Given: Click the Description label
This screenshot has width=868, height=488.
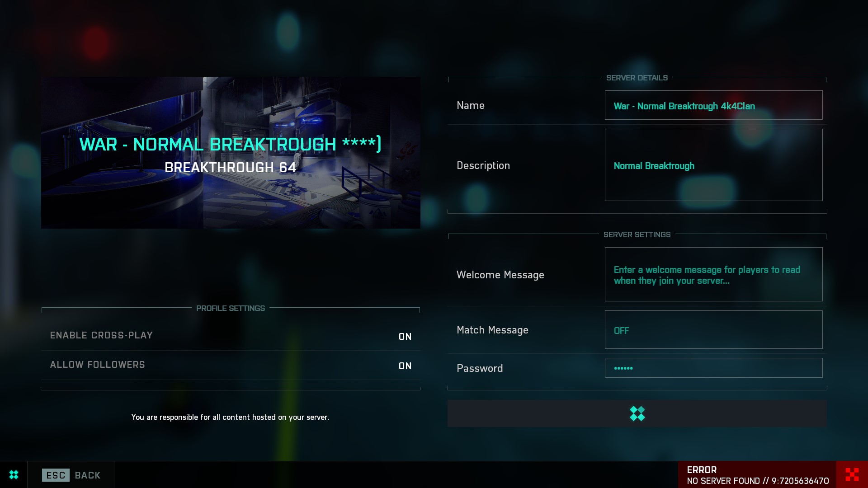Looking at the screenshot, I should click(x=483, y=165).
